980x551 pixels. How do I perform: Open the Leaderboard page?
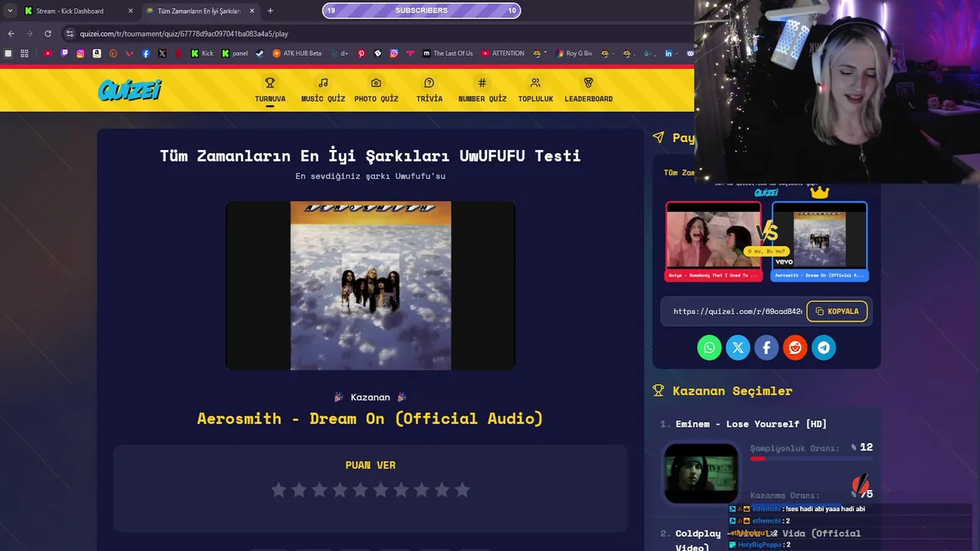coord(588,90)
